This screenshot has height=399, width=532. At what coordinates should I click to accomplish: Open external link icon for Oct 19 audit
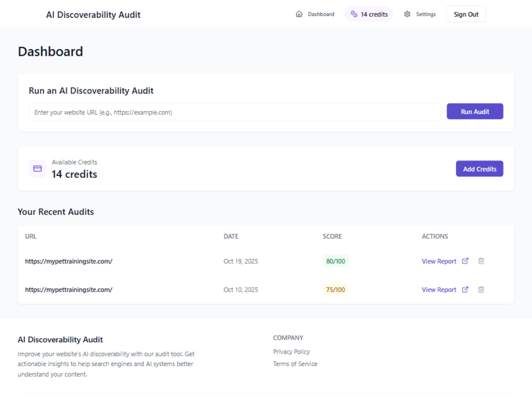pyautogui.click(x=465, y=261)
